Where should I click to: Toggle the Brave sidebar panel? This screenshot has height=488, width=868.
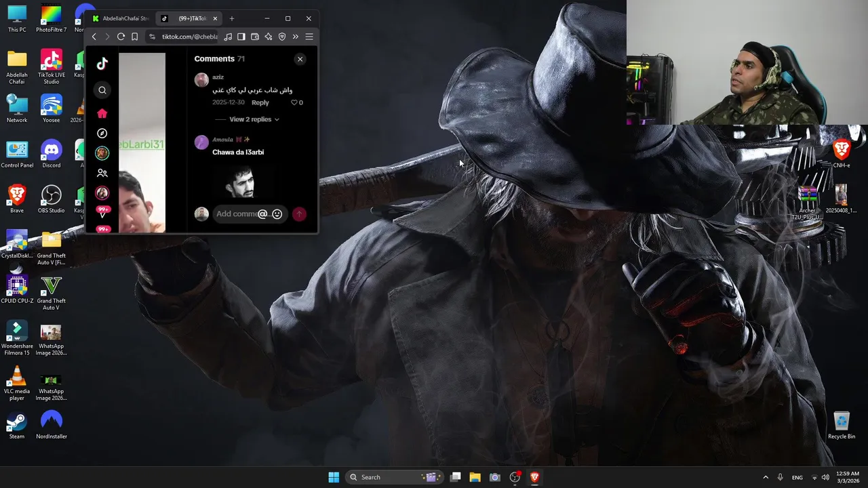241,37
